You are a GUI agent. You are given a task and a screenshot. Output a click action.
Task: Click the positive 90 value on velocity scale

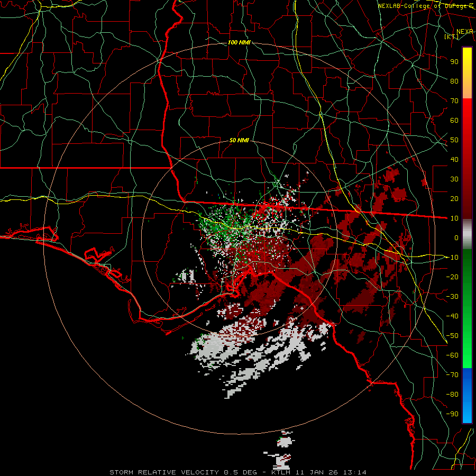454,62
